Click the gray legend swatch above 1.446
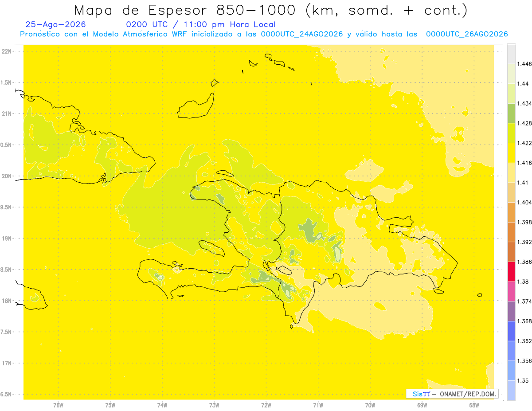Image resolution: width=532 pixels, height=411 pixels. [511, 54]
